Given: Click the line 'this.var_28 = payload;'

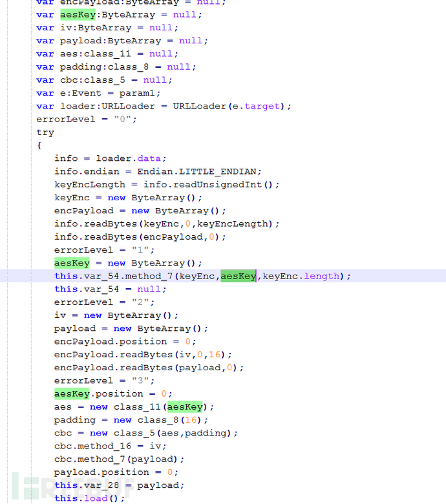Looking at the screenshot, I should [120, 485].
